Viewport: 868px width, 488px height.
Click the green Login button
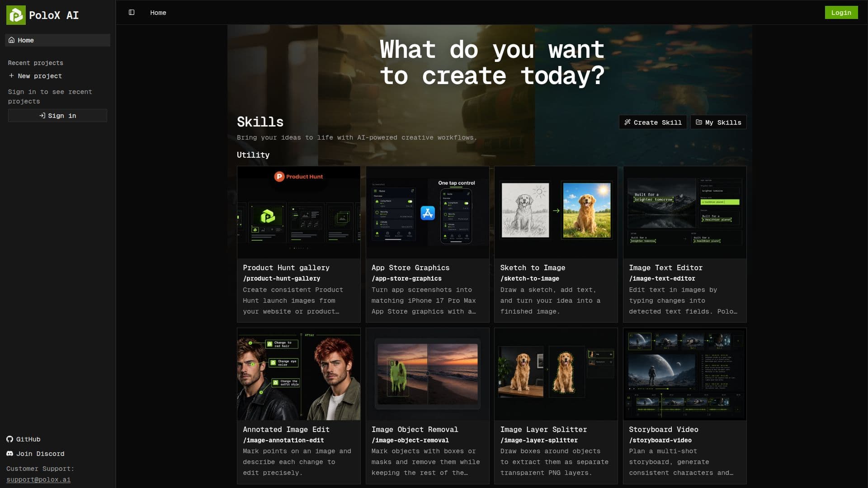(x=841, y=13)
